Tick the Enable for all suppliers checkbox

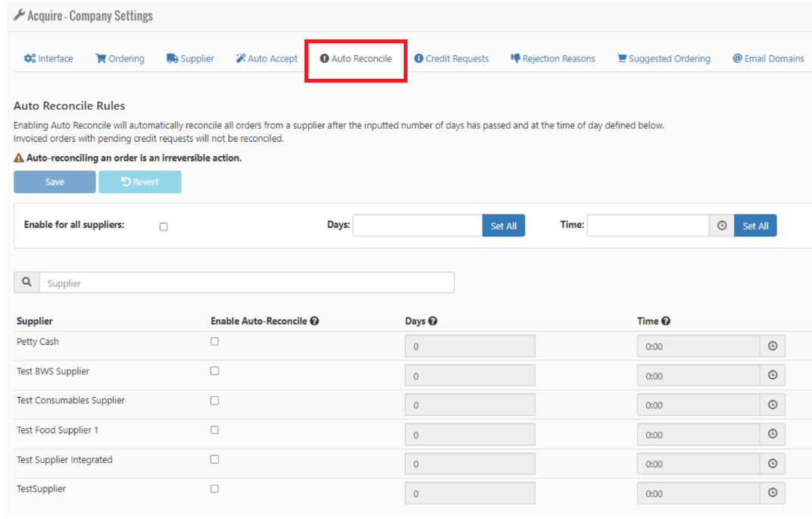[164, 227]
